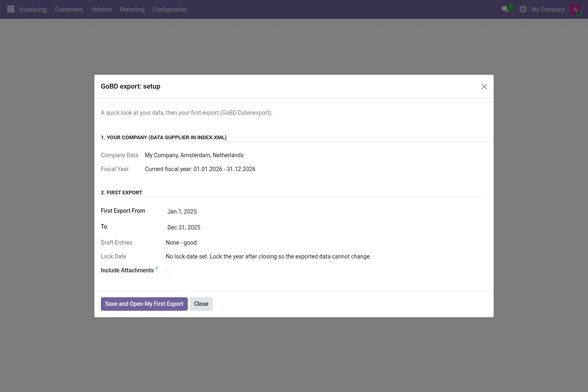Screen dimensions: 588x392
Task: Click the Draft Entries label
Action: (116, 243)
